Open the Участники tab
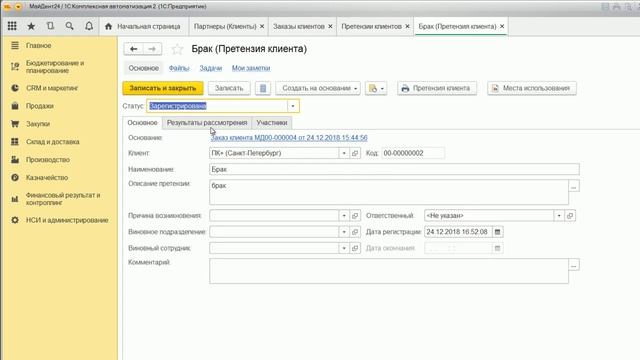 pyautogui.click(x=272, y=122)
